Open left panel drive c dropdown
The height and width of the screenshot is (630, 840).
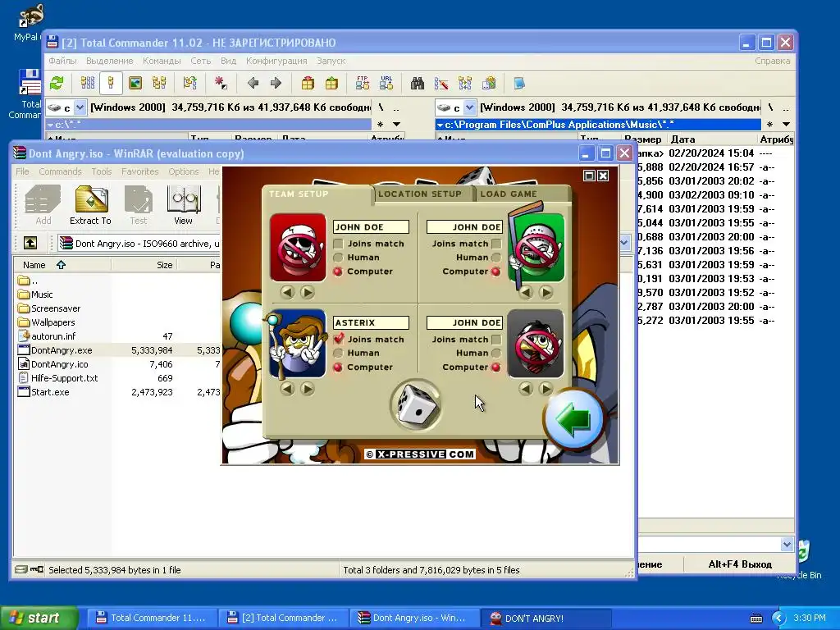click(x=80, y=107)
